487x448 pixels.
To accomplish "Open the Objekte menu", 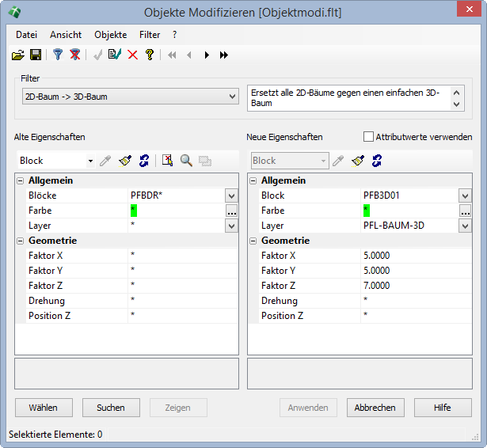I will 110,35.
